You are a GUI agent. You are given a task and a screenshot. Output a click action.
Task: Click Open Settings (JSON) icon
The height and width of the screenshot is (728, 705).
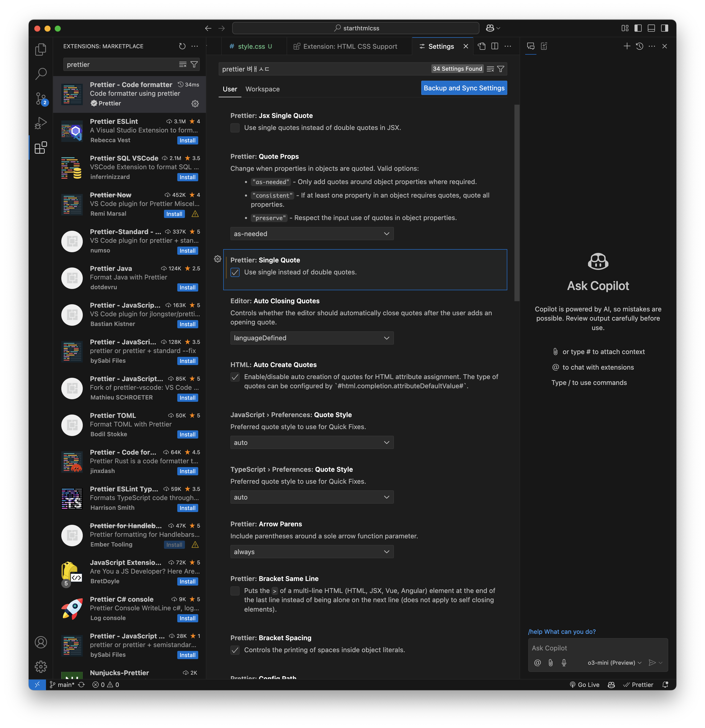coord(482,46)
